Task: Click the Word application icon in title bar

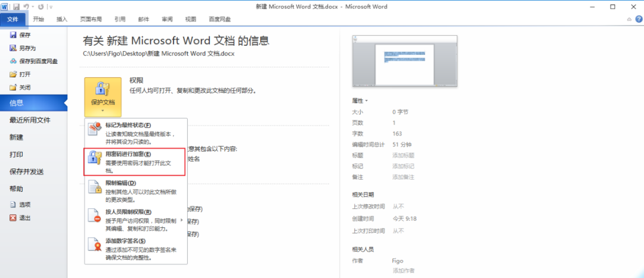Action: point(5,7)
